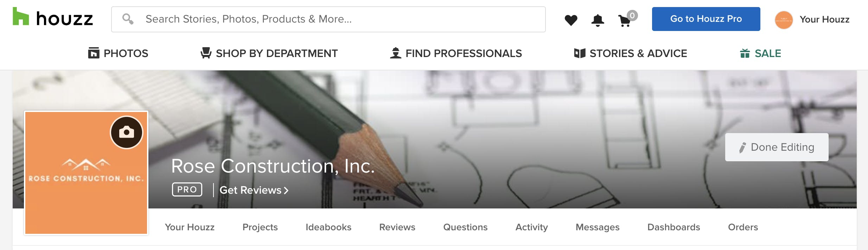This screenshot has width=868, height=250.
Task: Select the Photos camera icon in navigation
Action: (93, 53)
